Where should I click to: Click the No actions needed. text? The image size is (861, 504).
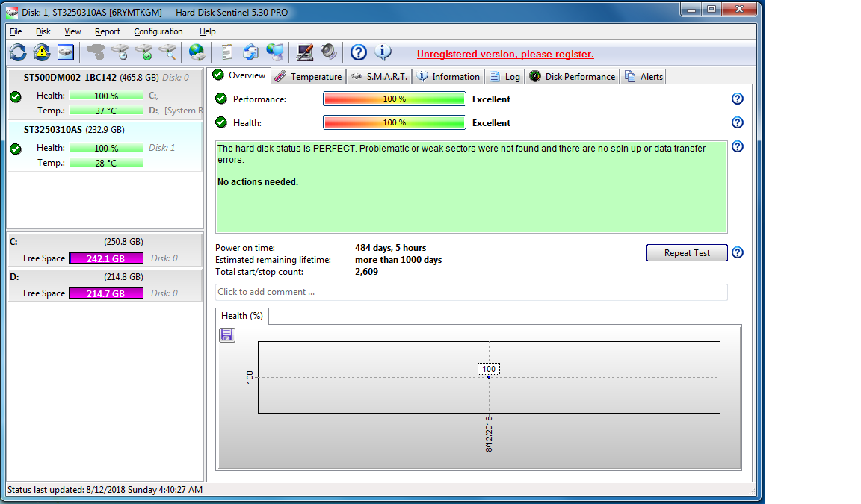pyautogui.click(x=258, y=182)
